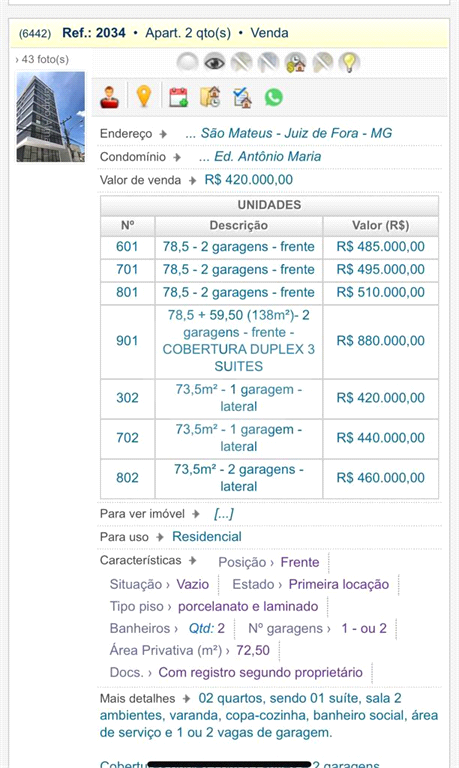This screenshot has width=459, height=768.
Task: Toggle the eye visibility status icon
Action: pos(214,63)
